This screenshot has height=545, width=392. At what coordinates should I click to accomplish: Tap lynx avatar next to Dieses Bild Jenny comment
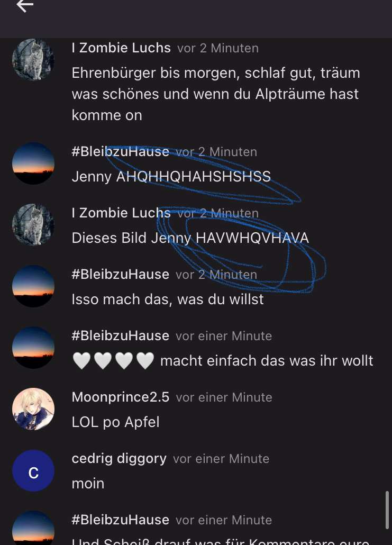33,224
